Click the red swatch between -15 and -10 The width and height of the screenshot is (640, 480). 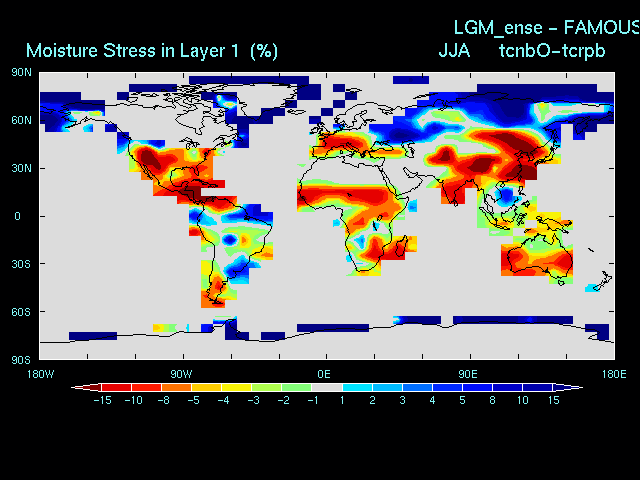coord(116,387)
